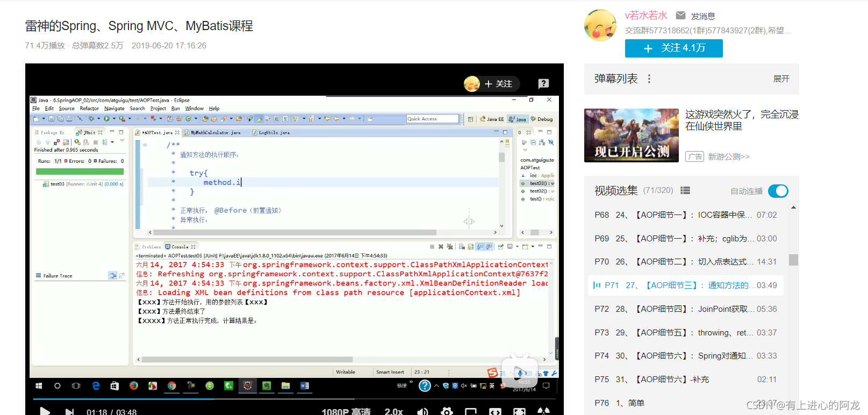Click the Quick Access input field
The image size is (868, 415).
click(433, 119)
